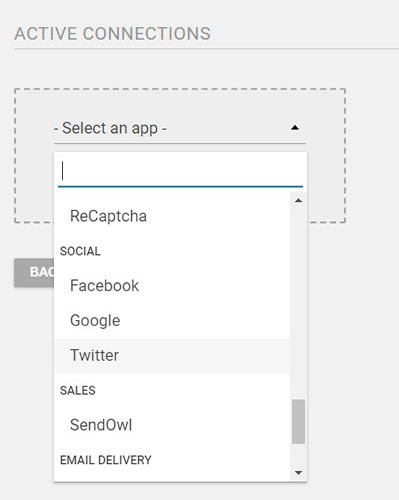Click the list scroll-down arrow
Image resolution: width=399 pixels, height=500 pixels.
(x=298, y=472)
